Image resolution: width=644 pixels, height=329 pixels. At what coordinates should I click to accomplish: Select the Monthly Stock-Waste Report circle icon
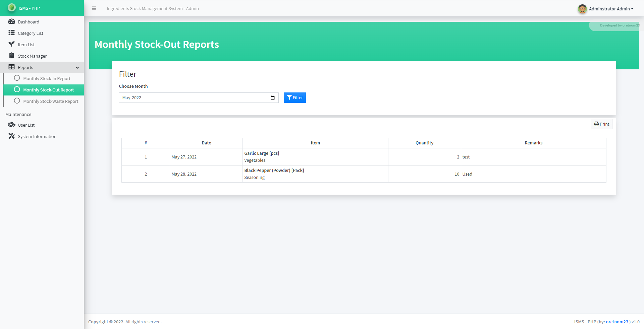pyautogui.click(x=17, y=101)
